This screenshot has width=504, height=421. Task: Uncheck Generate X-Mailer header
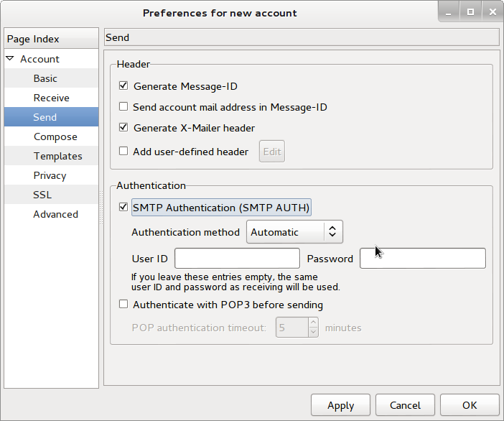click(x=123, y=128)
